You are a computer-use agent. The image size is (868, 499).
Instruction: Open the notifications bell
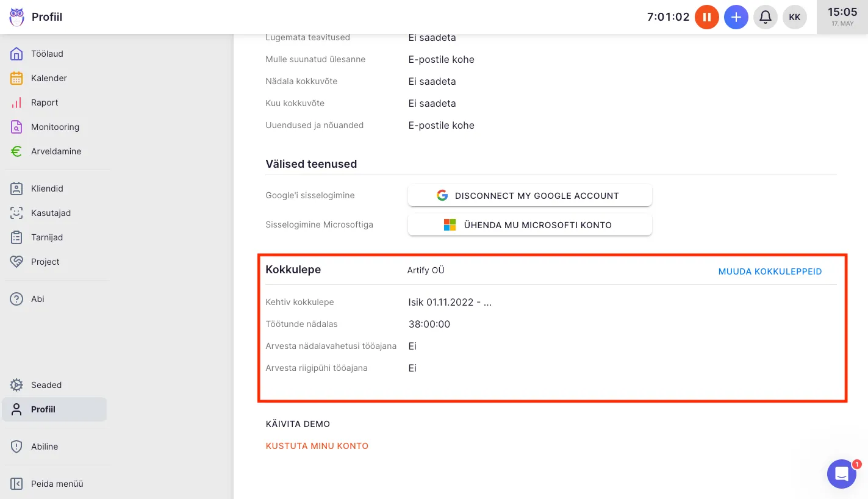click(765, 17)
